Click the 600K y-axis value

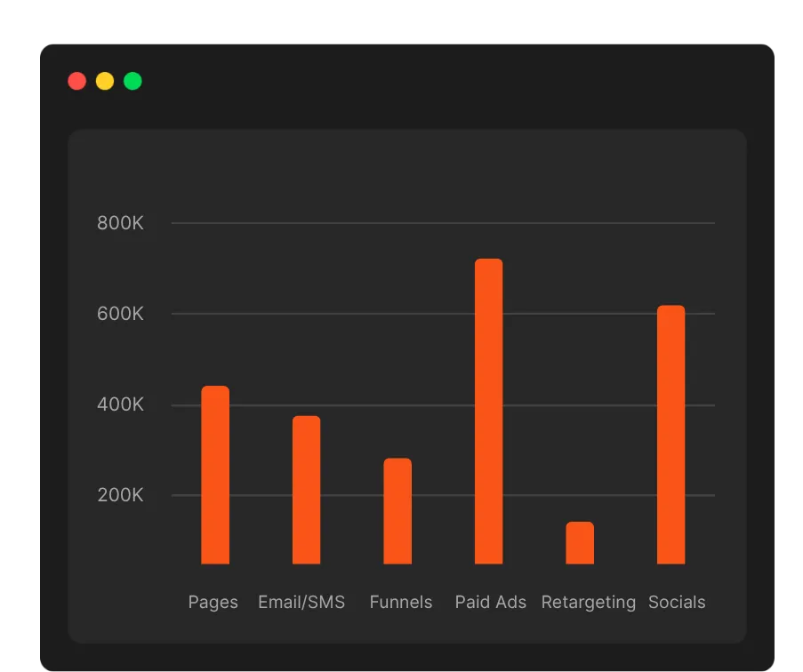(120, 313)
